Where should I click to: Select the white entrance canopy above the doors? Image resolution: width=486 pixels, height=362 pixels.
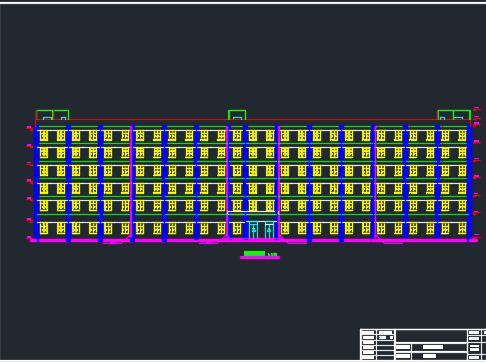tap(253, 212)
